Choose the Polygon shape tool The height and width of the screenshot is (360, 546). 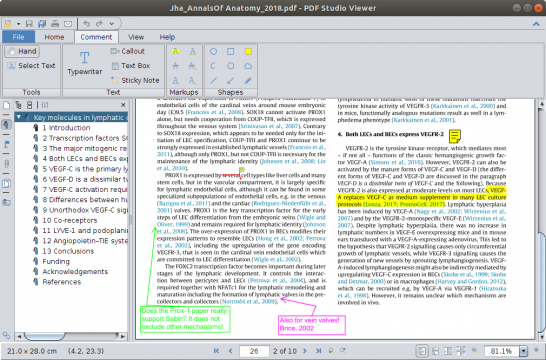coord(231,66)
